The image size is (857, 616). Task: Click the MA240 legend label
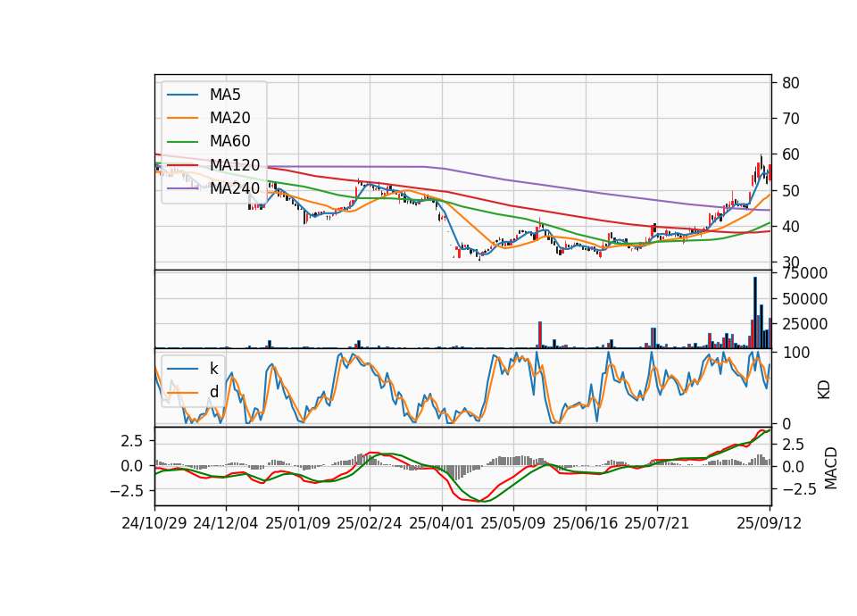235,188
